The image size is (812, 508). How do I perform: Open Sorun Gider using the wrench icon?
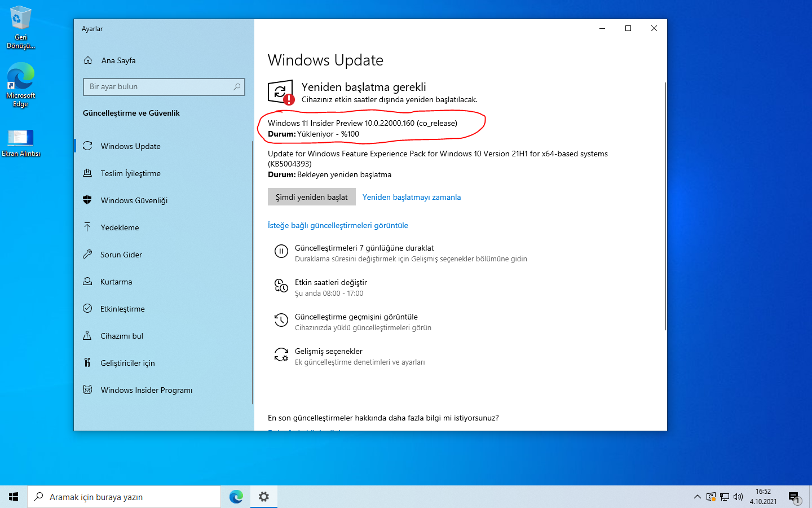coord(87,255)
